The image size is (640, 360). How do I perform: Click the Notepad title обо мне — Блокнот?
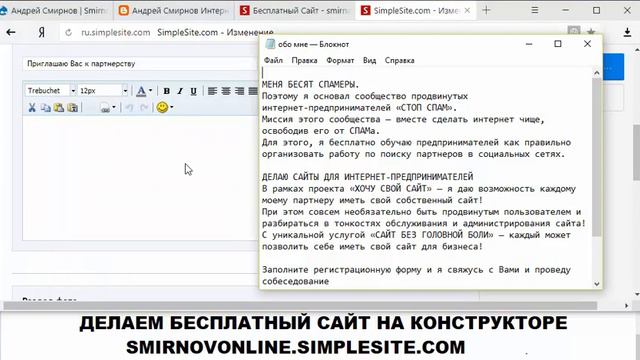point(313,44)
